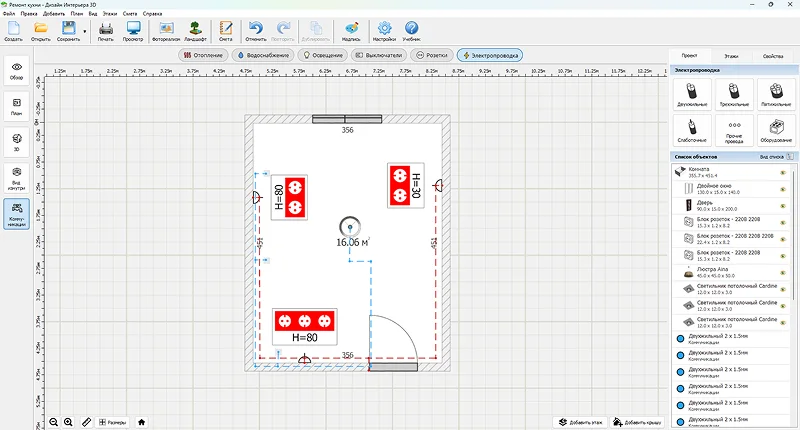Switch to the 3D view mode
The image size is (800, 430).
(16, 142)
